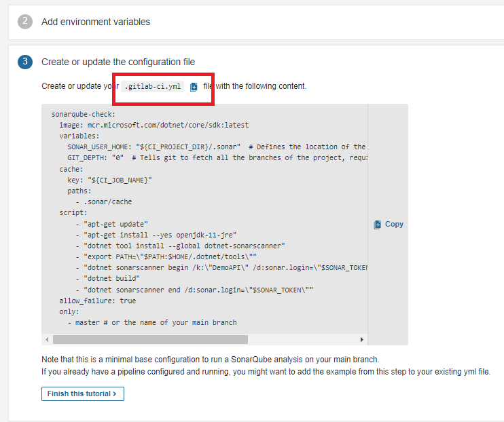504x422 pixels.
Task: Click the "apt-get install --yes openjdk-11-jre" line
Action: (x=156, y=235)
